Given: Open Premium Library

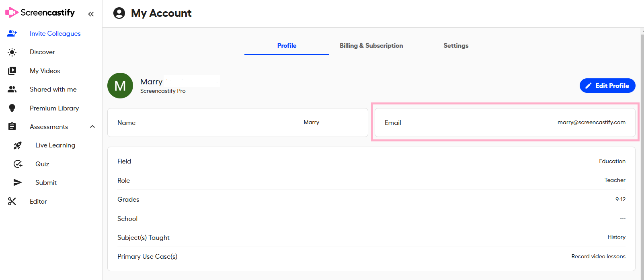Looking at the screenshot, I should click(54, 108).
